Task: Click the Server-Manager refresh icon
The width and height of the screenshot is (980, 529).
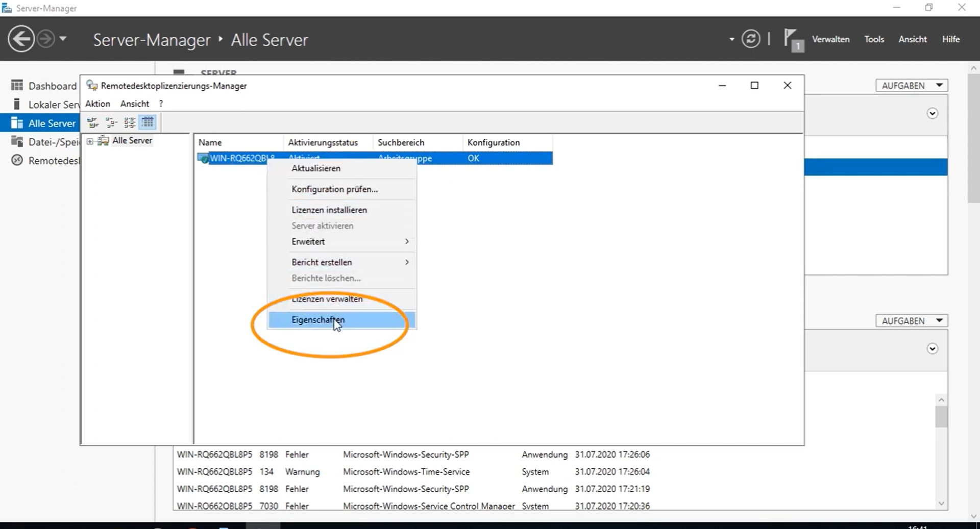Action: 750,39
